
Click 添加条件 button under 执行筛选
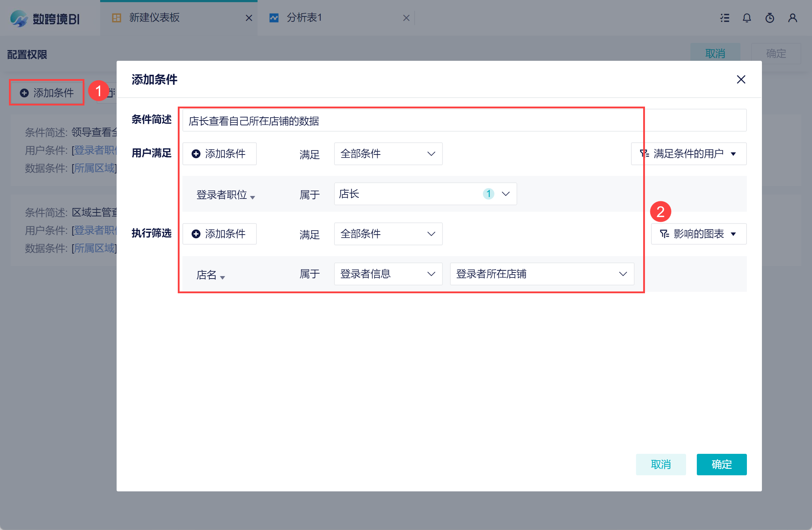pyautogui.click(x=219, y=234)
